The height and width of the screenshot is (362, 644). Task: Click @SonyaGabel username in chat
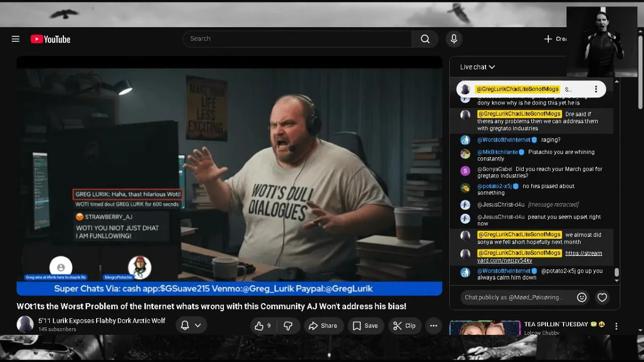coord(495,169)
